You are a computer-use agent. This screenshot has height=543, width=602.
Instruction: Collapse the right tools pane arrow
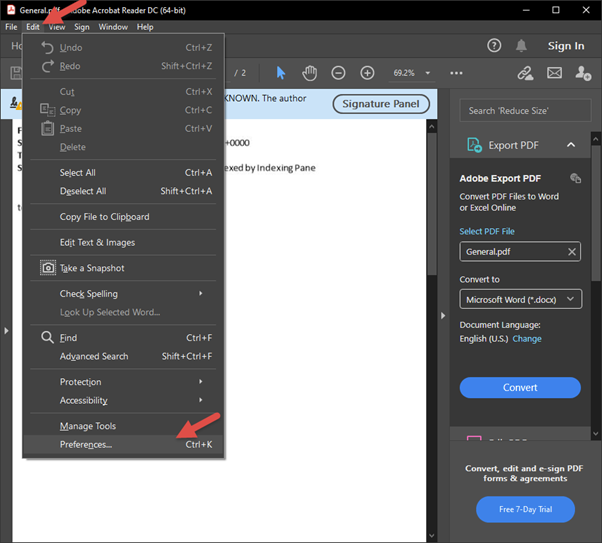pos(443,315)
